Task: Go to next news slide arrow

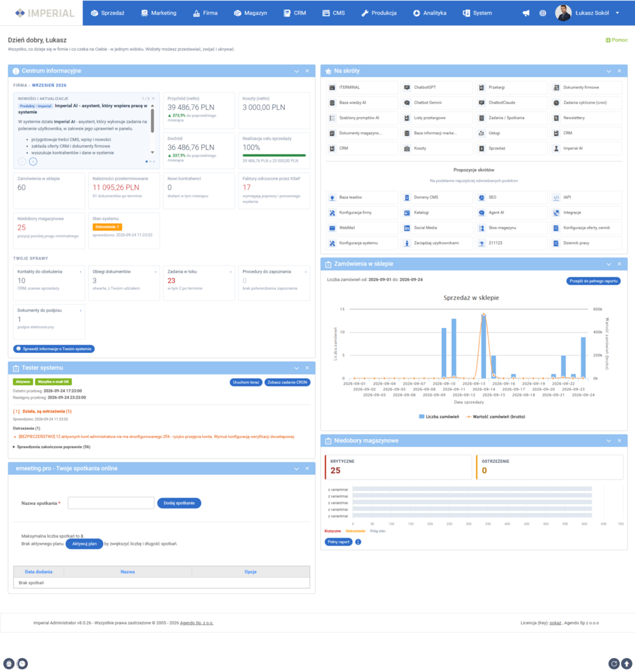Action: (x=33, y=161)
